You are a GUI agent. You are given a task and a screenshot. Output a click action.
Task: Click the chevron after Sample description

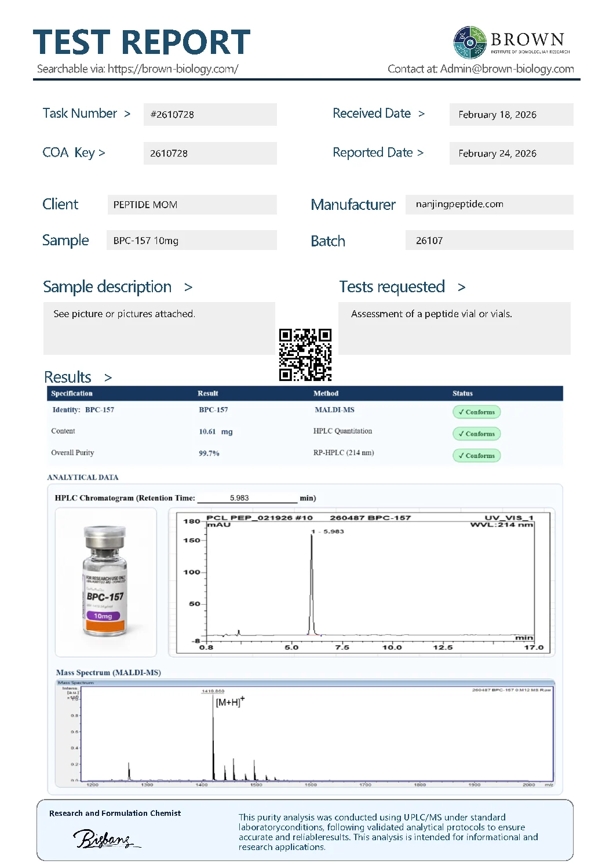point(188,288)
